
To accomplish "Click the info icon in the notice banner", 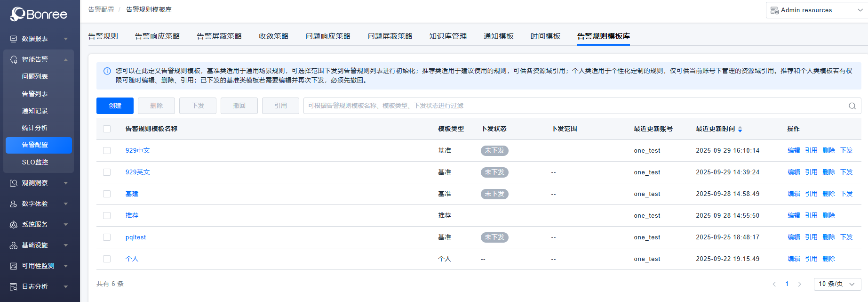I will (x=107, y=71).
